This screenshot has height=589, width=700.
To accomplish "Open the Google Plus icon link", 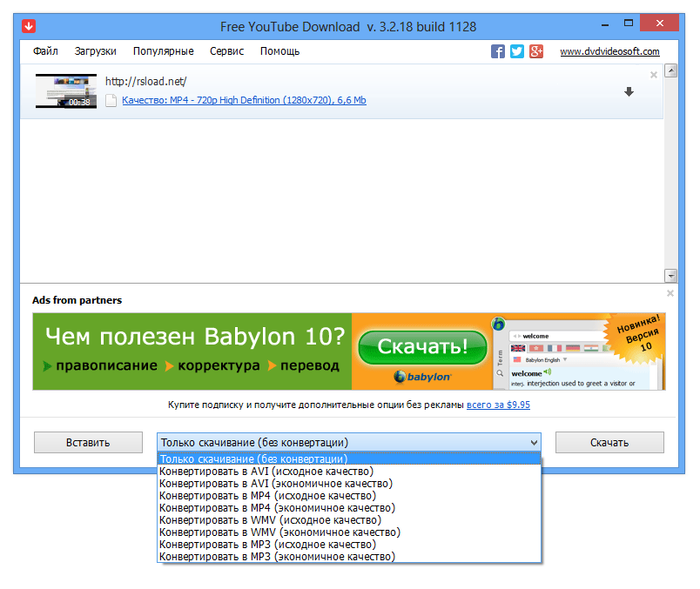I will pos(536,51).
